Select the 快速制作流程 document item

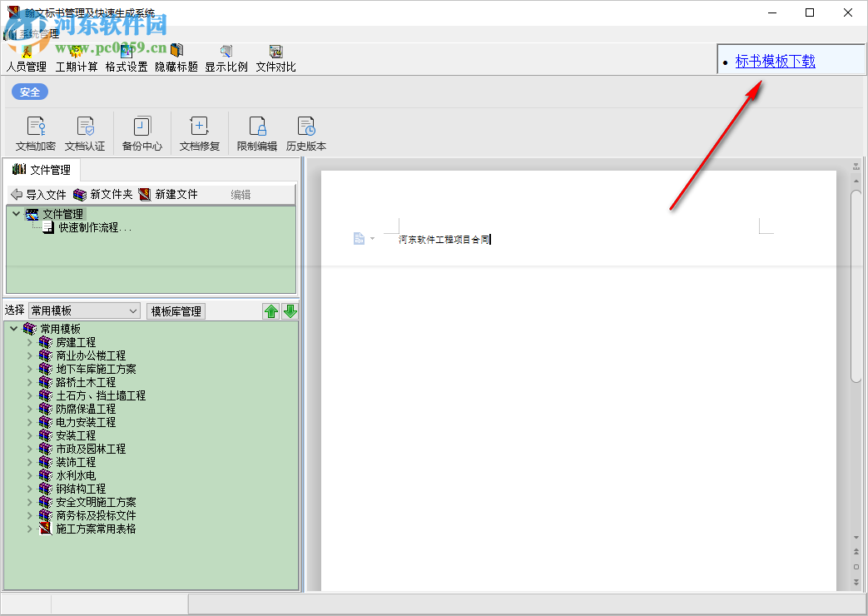coord(95,228)
